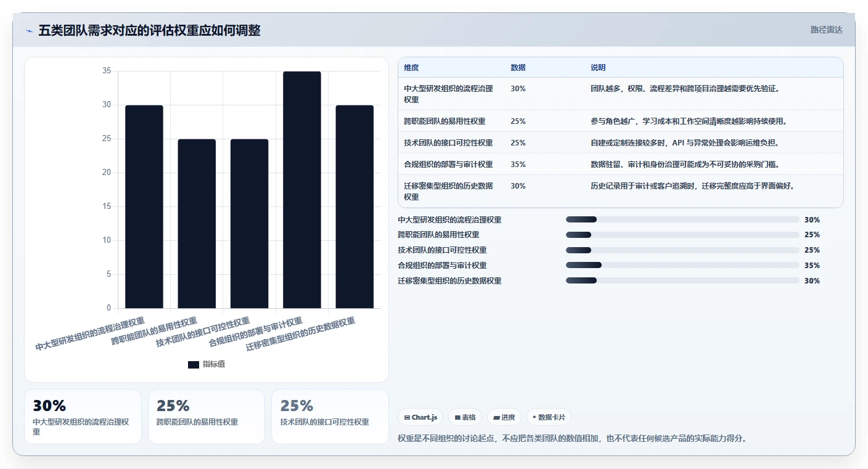
Task: Select the Chart.js chip
Action: point(420,417)
